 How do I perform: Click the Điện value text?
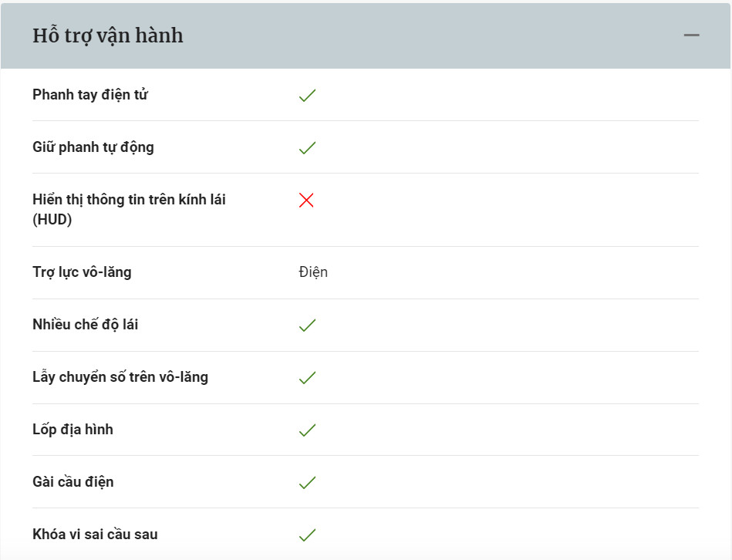313,272
